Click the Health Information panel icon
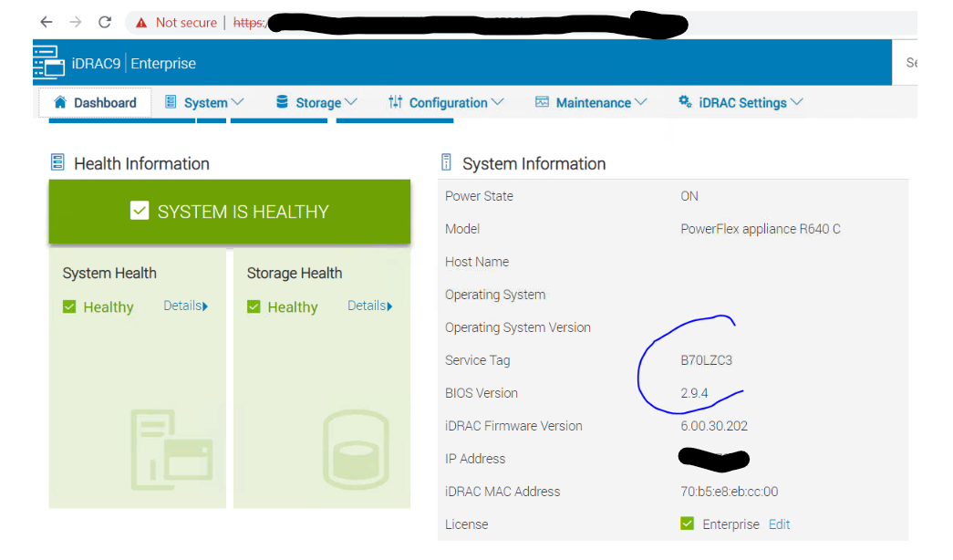 59,162
